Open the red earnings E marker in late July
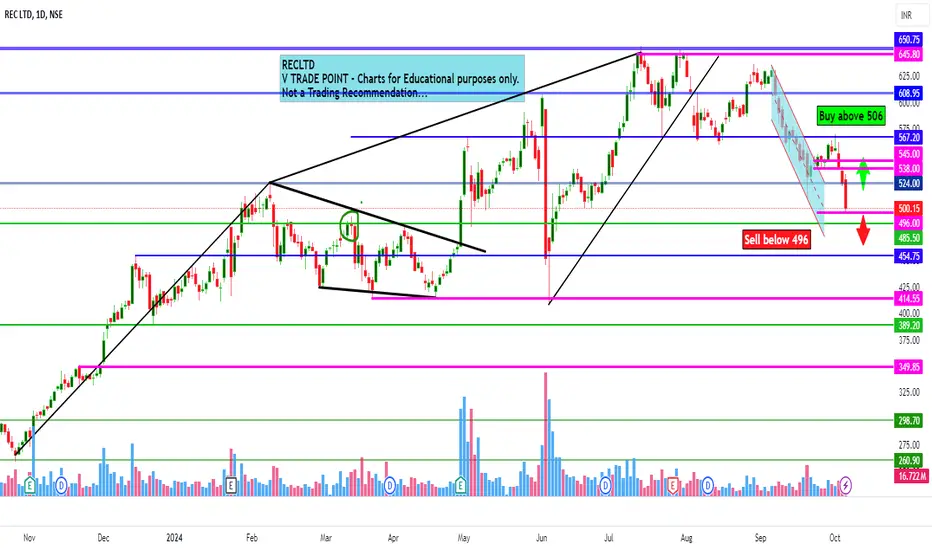932x550 pixels. point(673,486)
